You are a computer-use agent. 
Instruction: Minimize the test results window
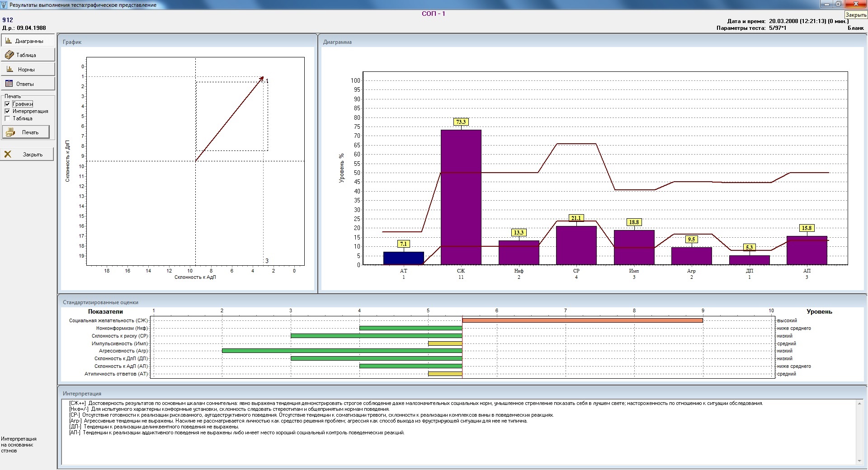pos(826,4)
